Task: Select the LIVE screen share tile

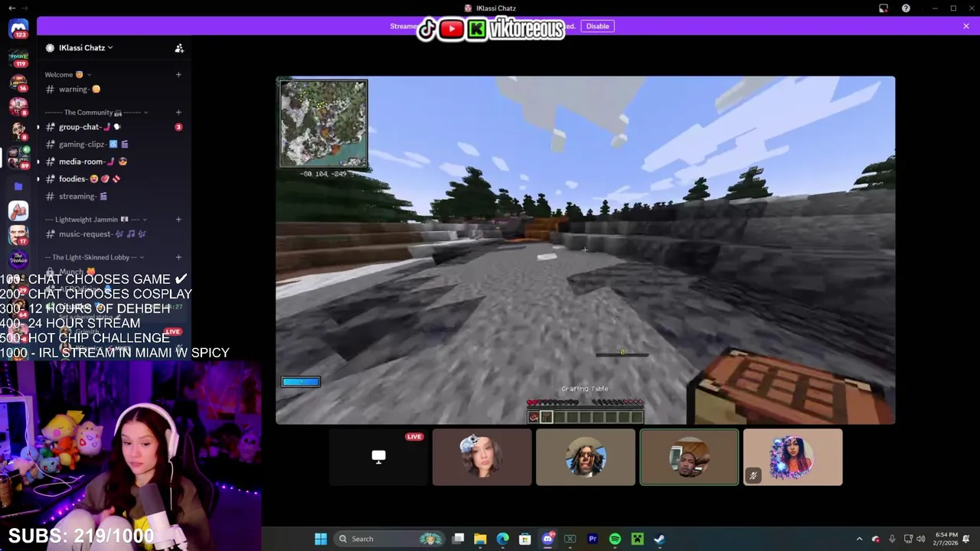Action: click(x=378, y=457)
